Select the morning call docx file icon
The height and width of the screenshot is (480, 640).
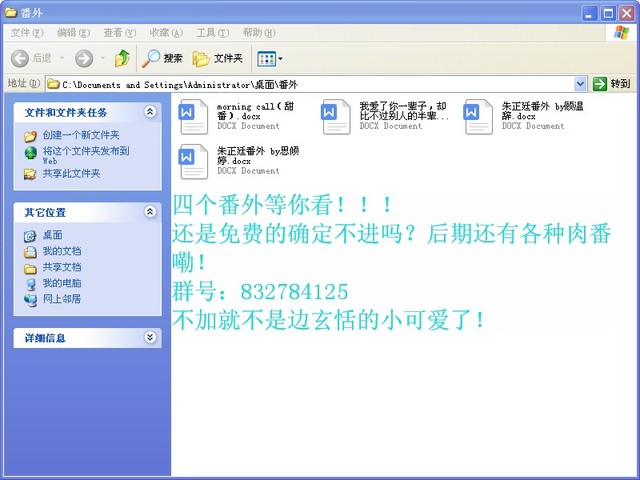[193, 117]
